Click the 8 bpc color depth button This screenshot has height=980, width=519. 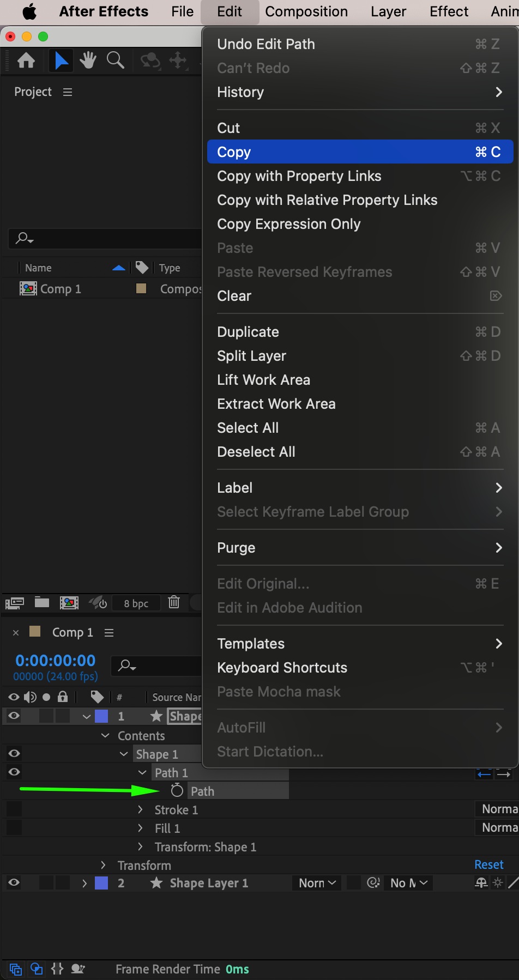(x=136, y=603)
